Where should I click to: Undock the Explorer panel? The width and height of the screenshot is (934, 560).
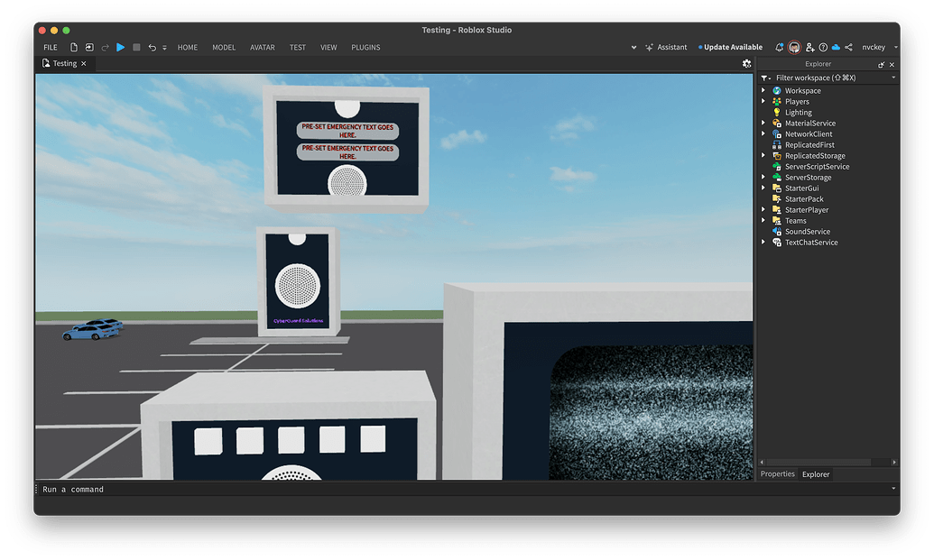[881, 64]
